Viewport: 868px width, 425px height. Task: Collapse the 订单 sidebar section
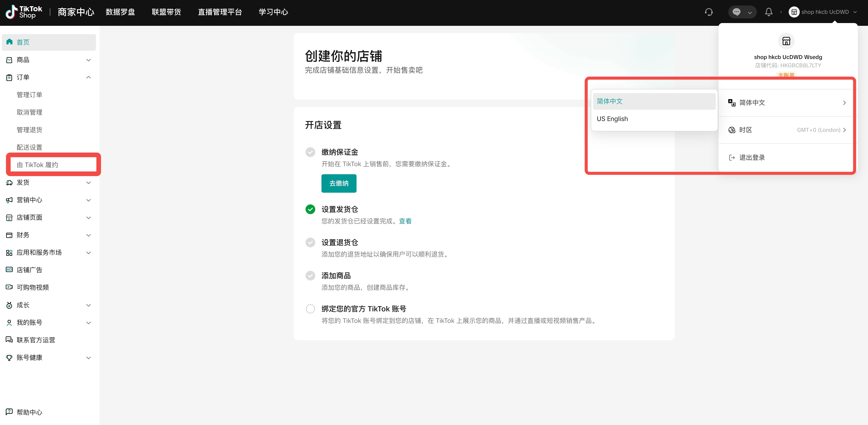pos(88,77)
